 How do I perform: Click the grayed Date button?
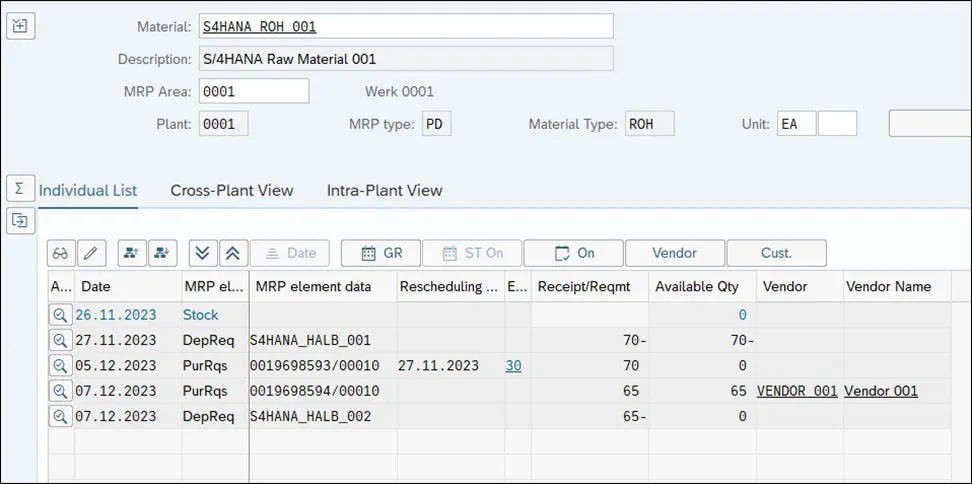[289, 253]
